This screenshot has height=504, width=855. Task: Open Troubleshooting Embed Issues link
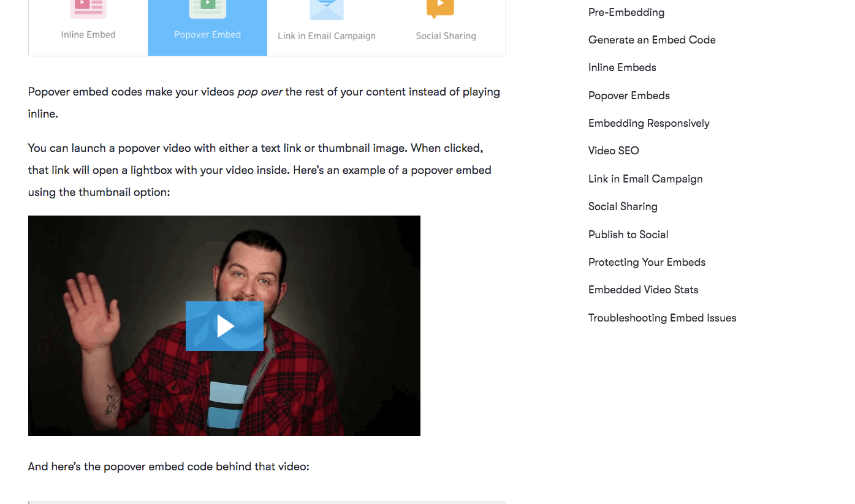point(662,318)
